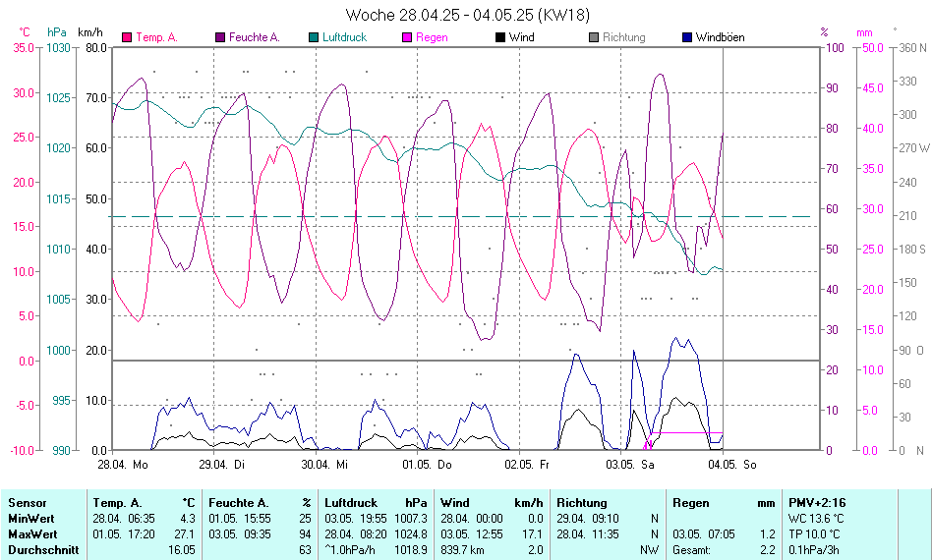Click the 35.0 temperature axis label
This screenshot has width=932, height=560.
tap(24, 47)
